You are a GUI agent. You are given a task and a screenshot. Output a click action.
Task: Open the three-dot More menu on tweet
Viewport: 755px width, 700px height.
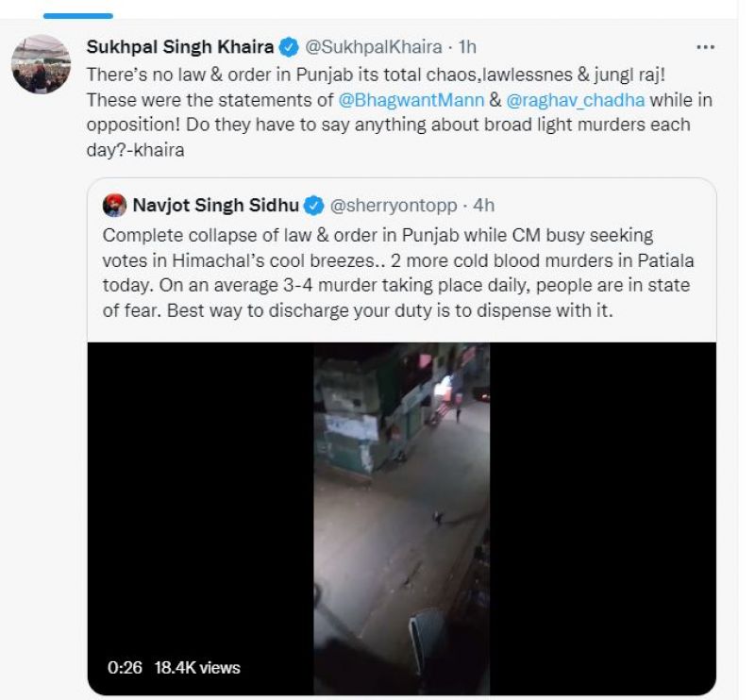tap(704, 47)
